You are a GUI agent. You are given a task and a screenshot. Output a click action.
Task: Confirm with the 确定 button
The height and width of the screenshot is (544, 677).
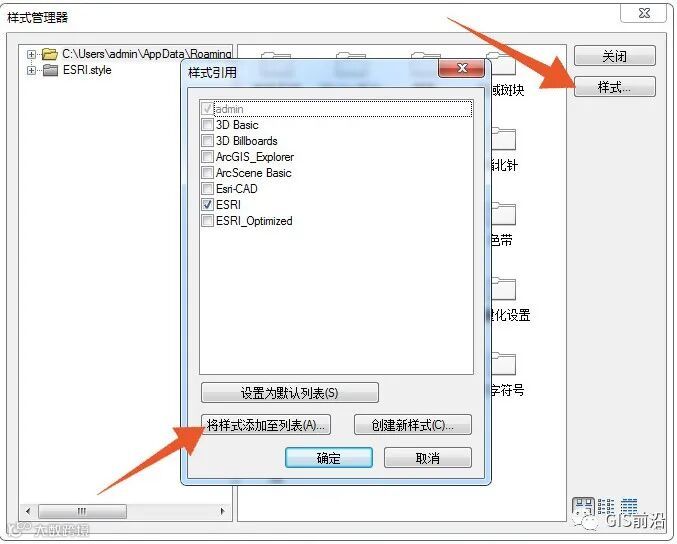coord(329,458)
